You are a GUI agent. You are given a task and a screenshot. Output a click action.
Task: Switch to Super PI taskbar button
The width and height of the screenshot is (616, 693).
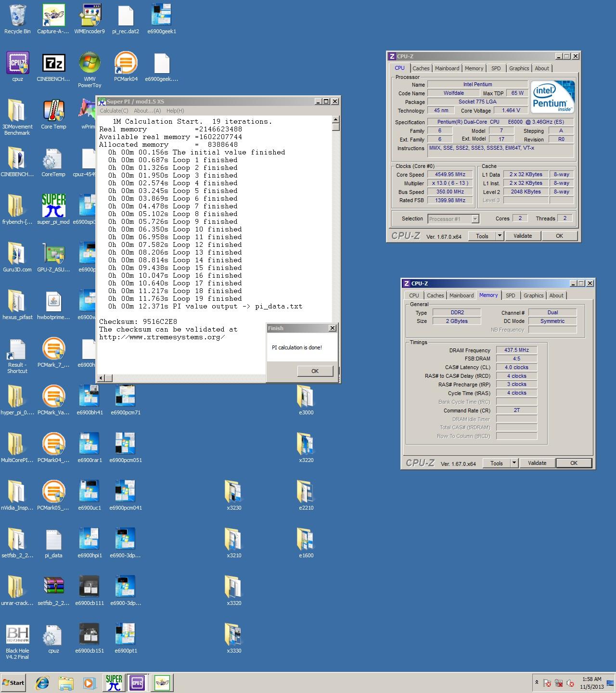tap(114, 682)
